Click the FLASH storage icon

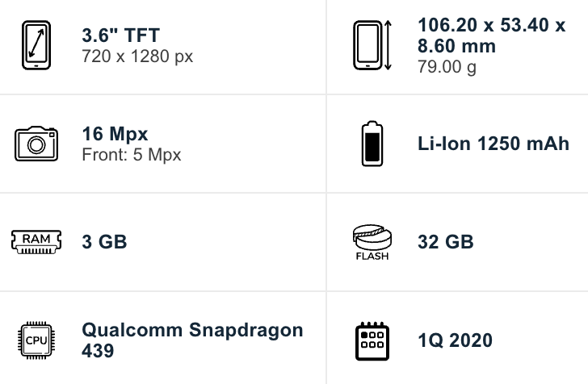click(x=372, y=242)
